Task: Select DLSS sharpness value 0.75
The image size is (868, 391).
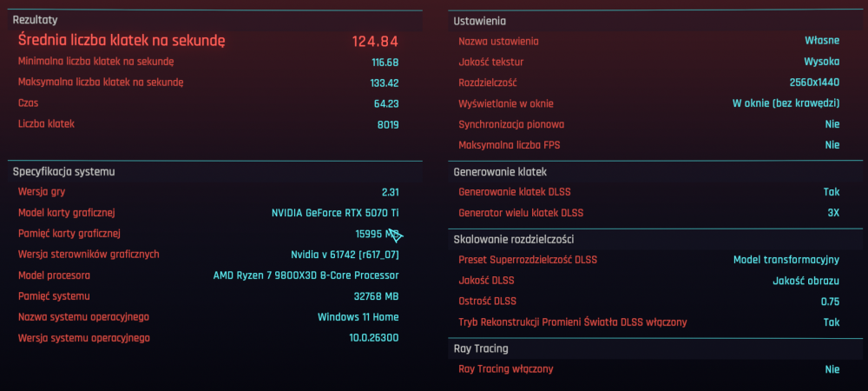Action: pyautogui.click(x=831, y=302)
